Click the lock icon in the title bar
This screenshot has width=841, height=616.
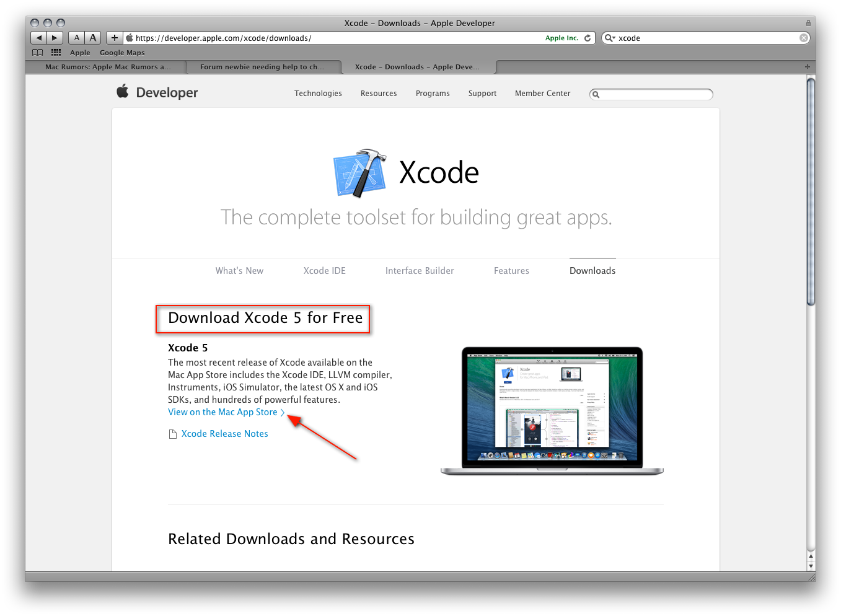coord(808,23)
